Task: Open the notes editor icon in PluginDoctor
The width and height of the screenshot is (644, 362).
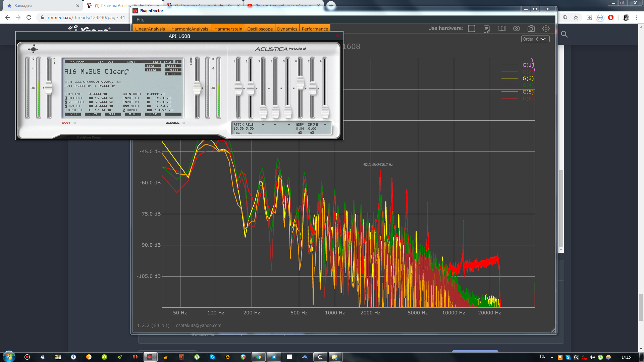Action: [x=487, y=29]
